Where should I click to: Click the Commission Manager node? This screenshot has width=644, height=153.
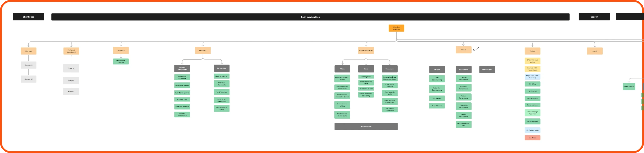(x=390, y=85)
